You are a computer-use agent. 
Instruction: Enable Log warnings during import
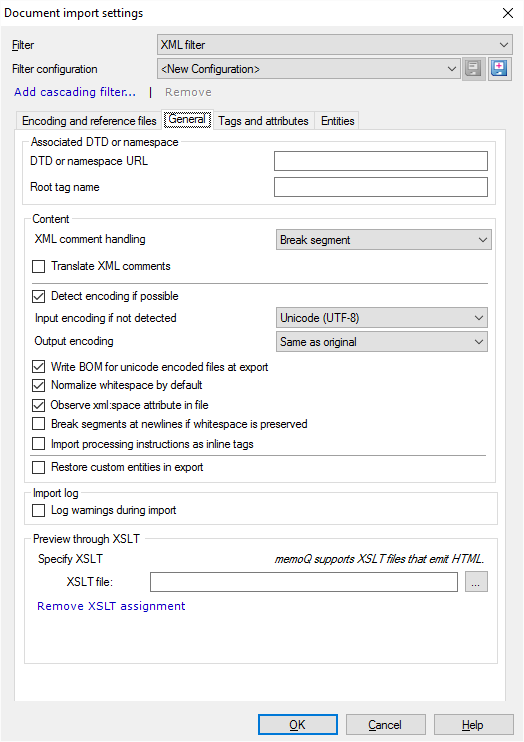[38, 511]
